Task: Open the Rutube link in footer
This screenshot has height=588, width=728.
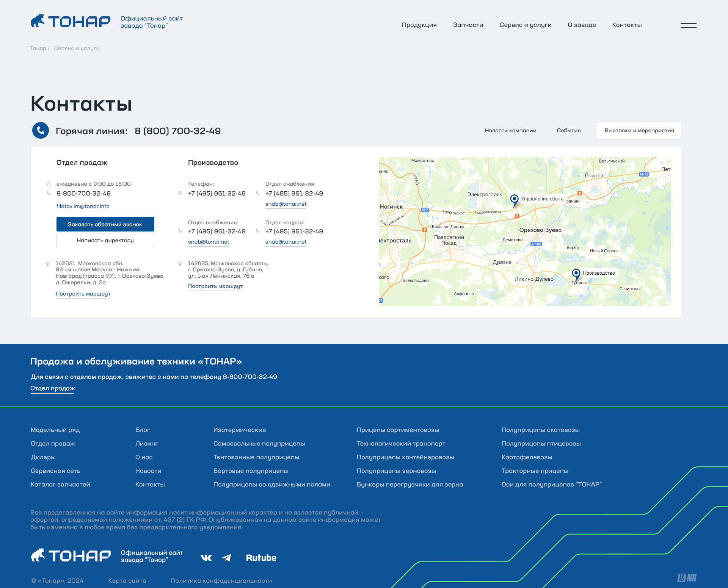Action: click(261, 558)
